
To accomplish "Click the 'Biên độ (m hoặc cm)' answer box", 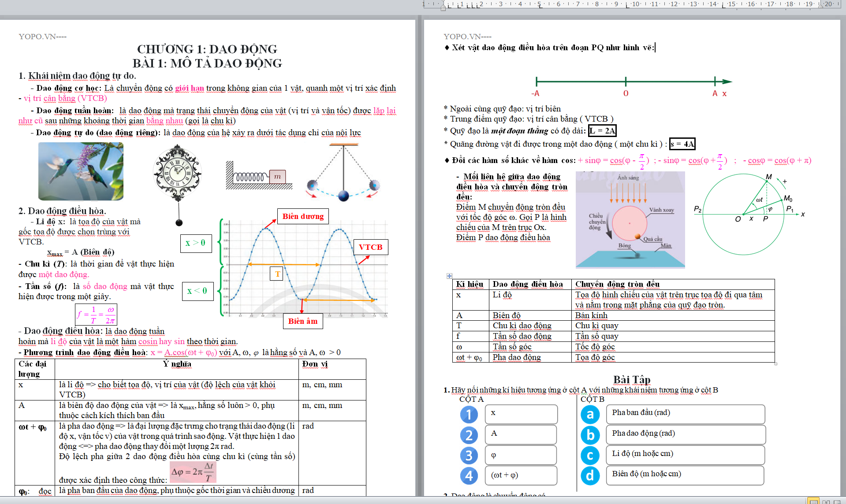I will (x=685, y=475).
